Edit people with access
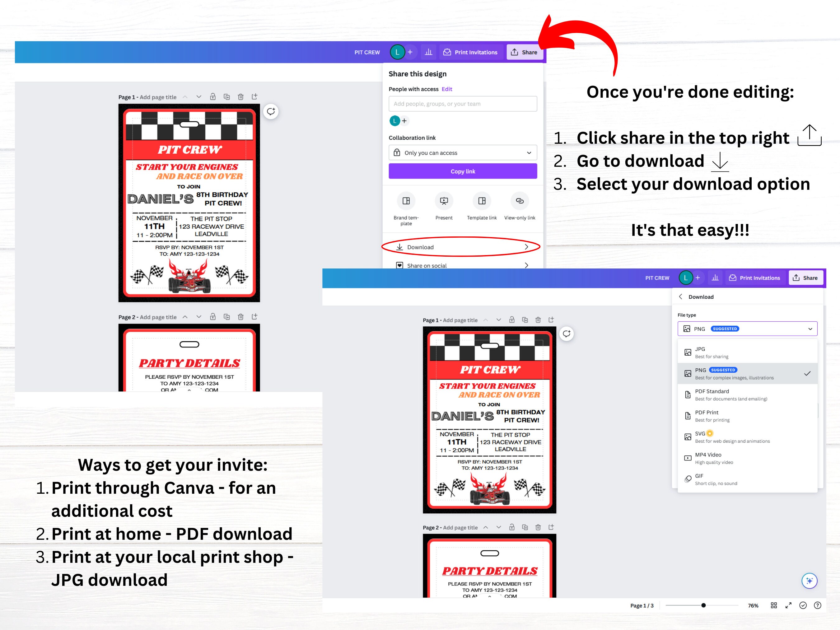Image resolution: width=840 pixels, height=630 pixels. [x=446, y=89]
